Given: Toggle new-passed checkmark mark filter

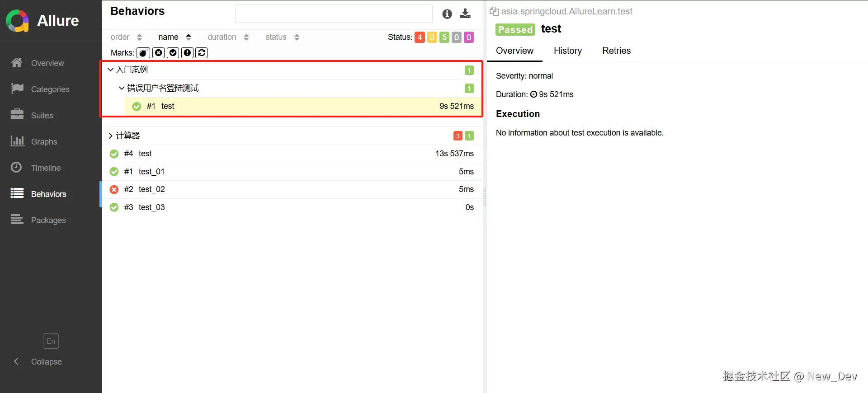Looking at the screenshot, I should click(x=173, y=53).
